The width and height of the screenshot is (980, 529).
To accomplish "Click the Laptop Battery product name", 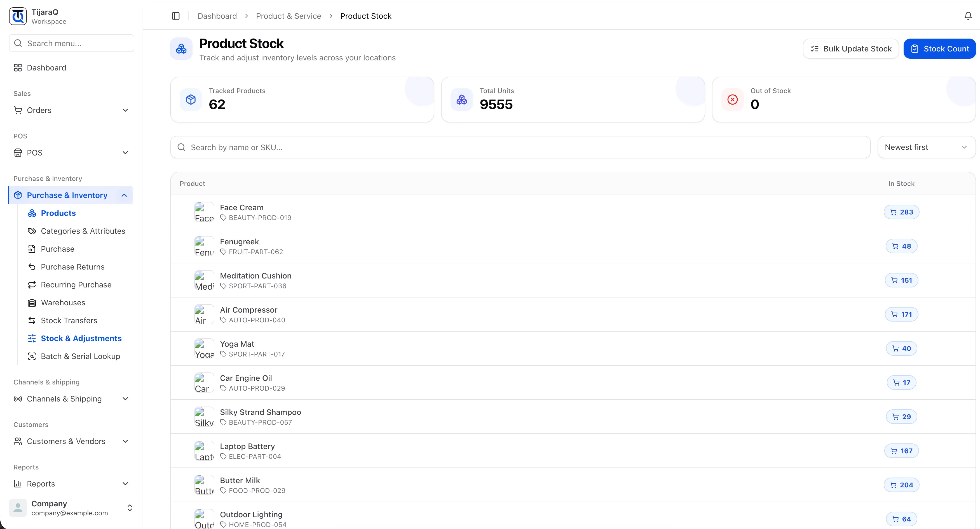I will click(247, 447).
